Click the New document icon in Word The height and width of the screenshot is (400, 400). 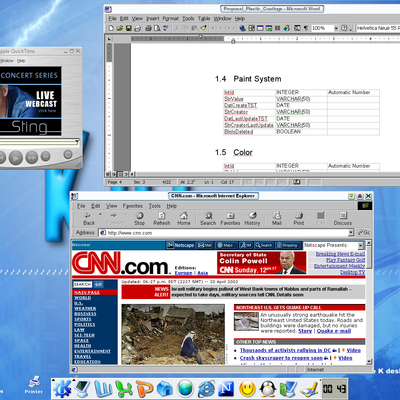(111, 28)
